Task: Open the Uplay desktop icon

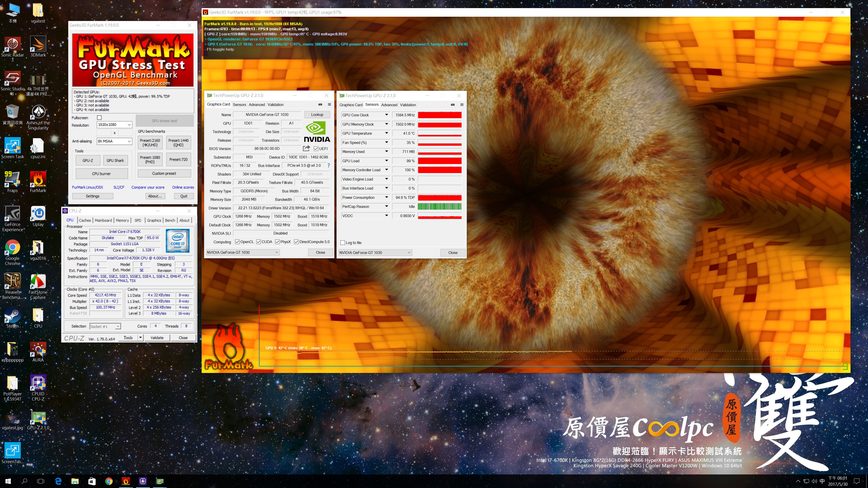Action: coord(38,216)
